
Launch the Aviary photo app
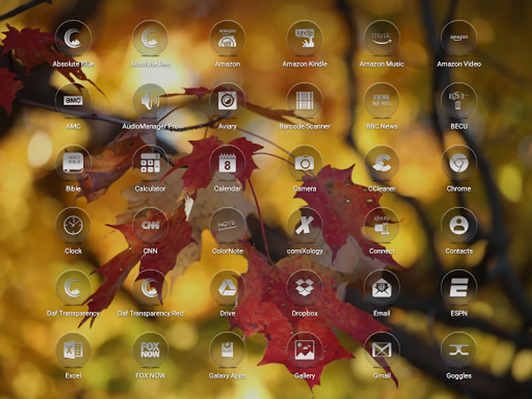pyautogui.click(x=227, y=101)
